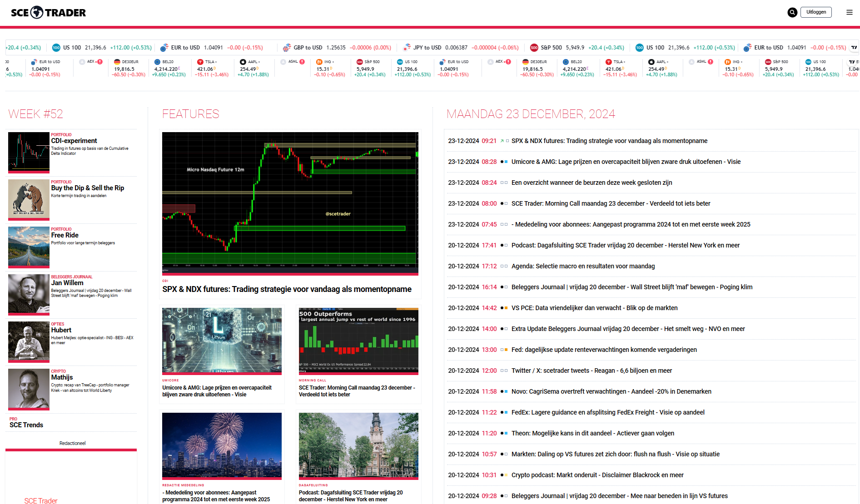Click the status marker of the 08:28 Umicore entry
The height and width of the screenshot is (504, 860).
pyautogui.click(x=504, y=162)
